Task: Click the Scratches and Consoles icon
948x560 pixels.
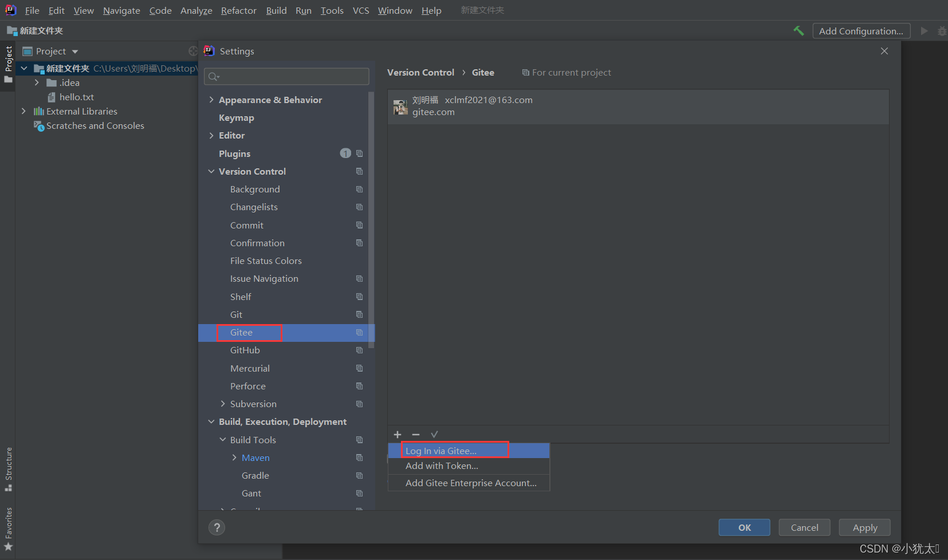Action: (x=39, y=126)
